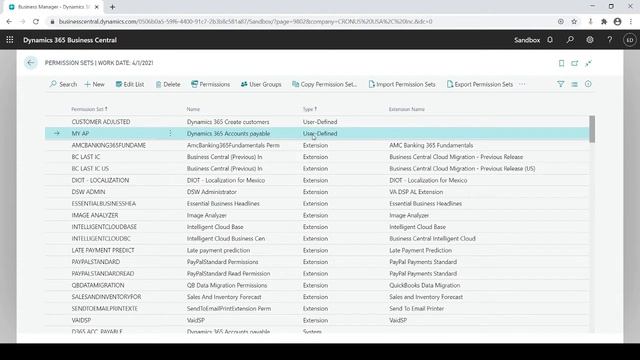Sort by Permission Set column header

coord(89,109)
